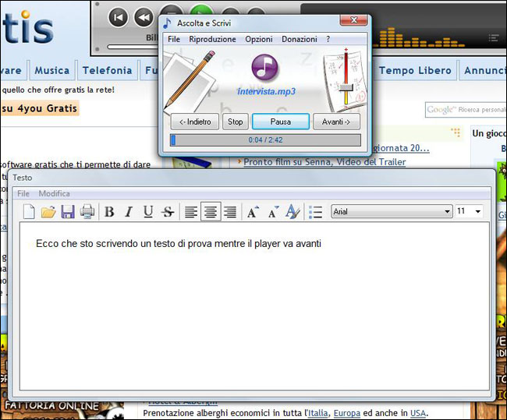Toggle strikethrough formatting

tap(168, 212)
